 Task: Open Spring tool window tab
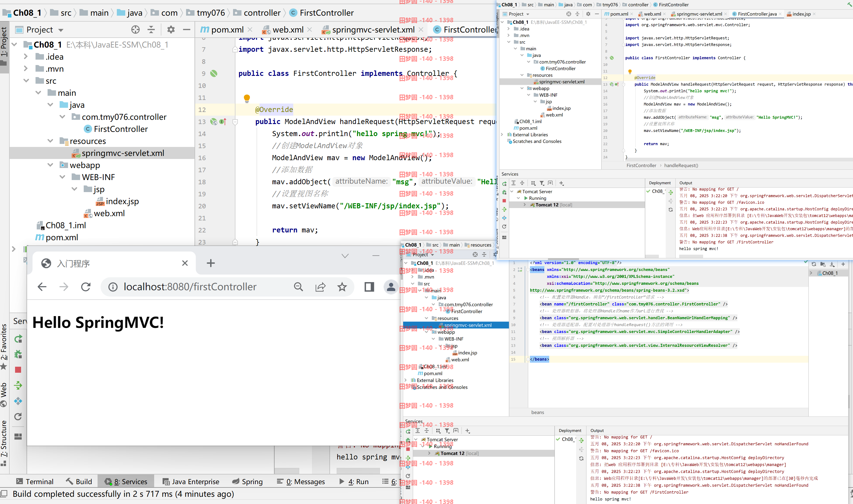(247, 482)
